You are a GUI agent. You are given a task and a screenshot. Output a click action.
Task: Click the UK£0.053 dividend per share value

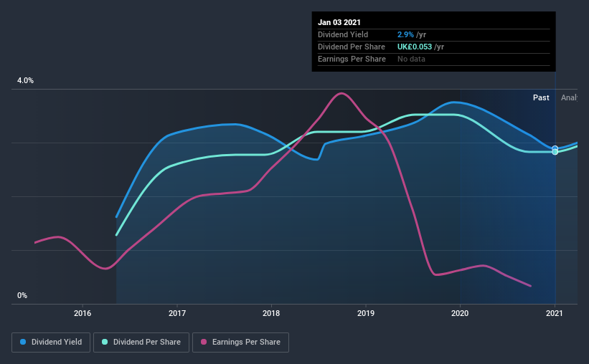click(x=415, y=47)
